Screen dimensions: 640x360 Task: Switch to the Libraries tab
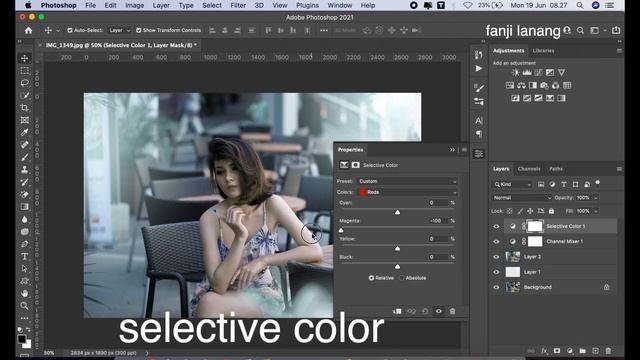coord(543,51)
